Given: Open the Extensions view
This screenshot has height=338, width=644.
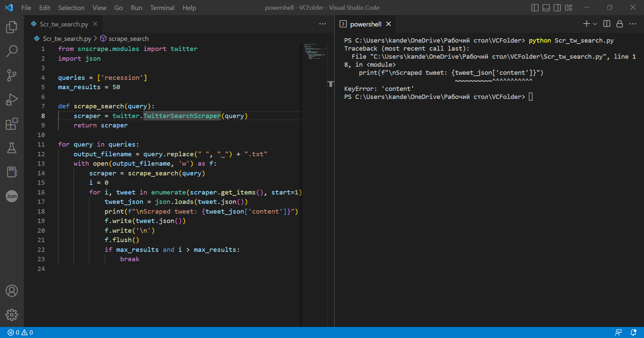Looking at the screenshot, I should coord(12,124).
